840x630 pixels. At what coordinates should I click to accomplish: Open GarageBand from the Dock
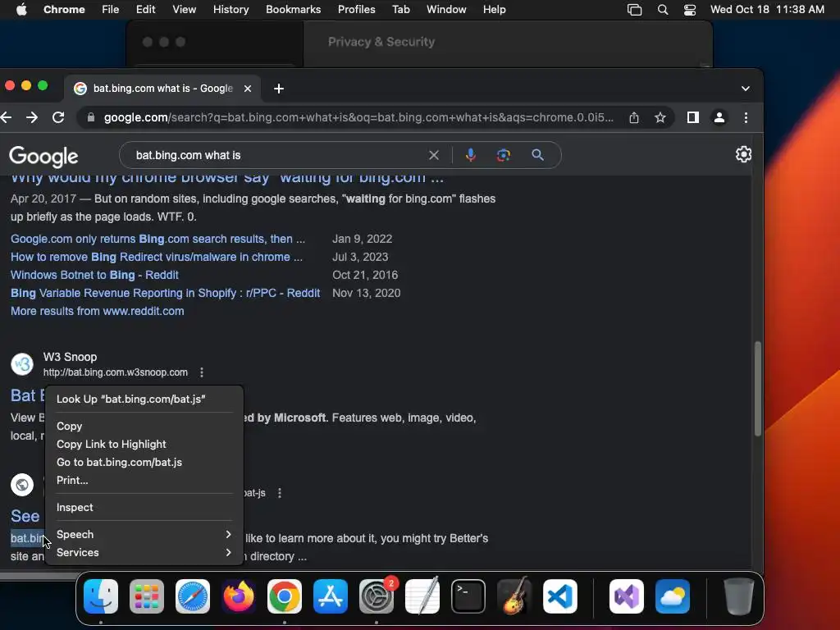[x=514, y=596]
